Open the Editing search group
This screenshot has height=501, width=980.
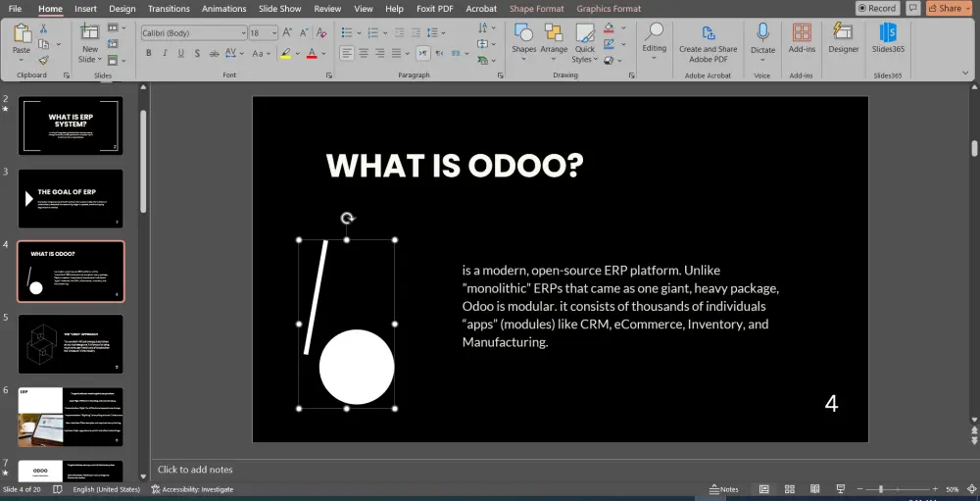click(655, 41)
